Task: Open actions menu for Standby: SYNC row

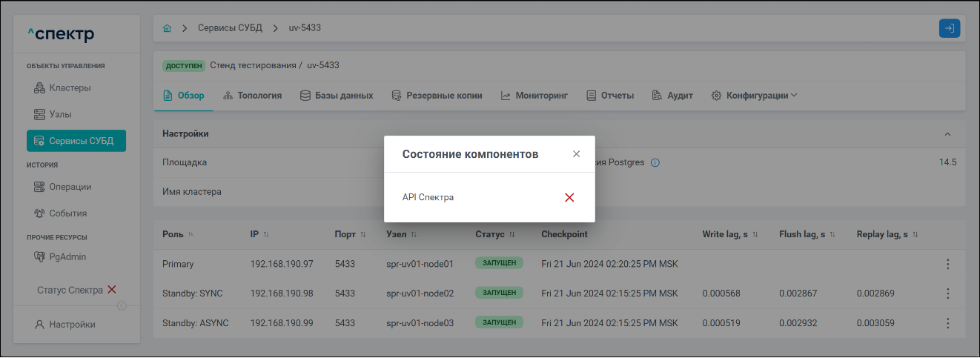Action: (947, 294)
